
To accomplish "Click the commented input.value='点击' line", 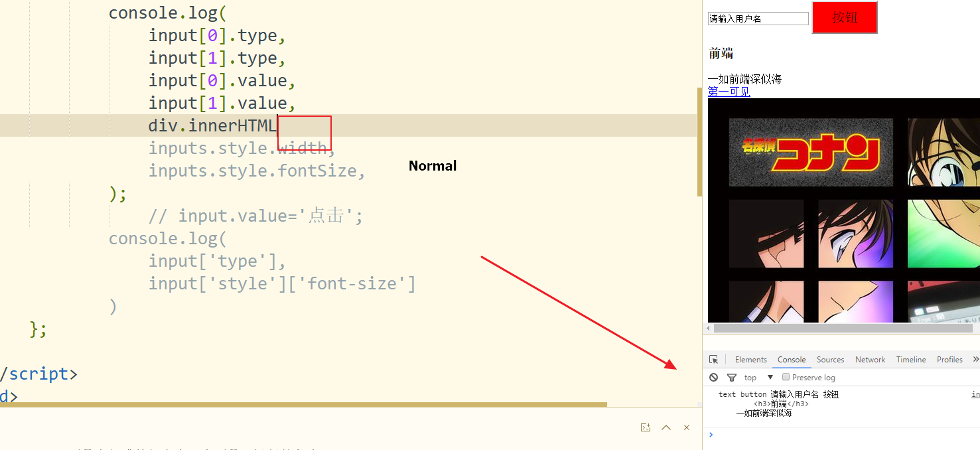I will 255,216.
